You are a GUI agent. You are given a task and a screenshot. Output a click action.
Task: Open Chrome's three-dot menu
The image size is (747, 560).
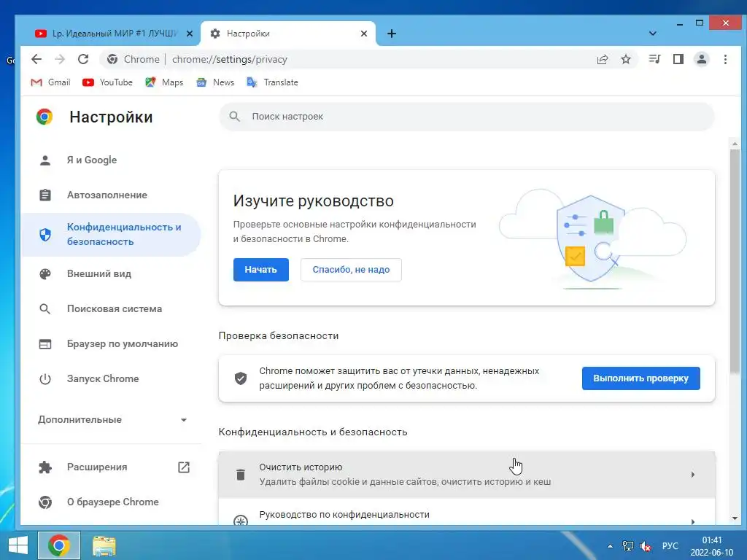(x=725, y=59)
